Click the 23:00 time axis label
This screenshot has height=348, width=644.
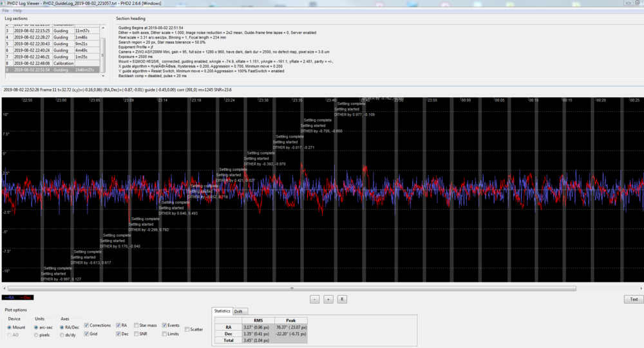pos(61,100)
